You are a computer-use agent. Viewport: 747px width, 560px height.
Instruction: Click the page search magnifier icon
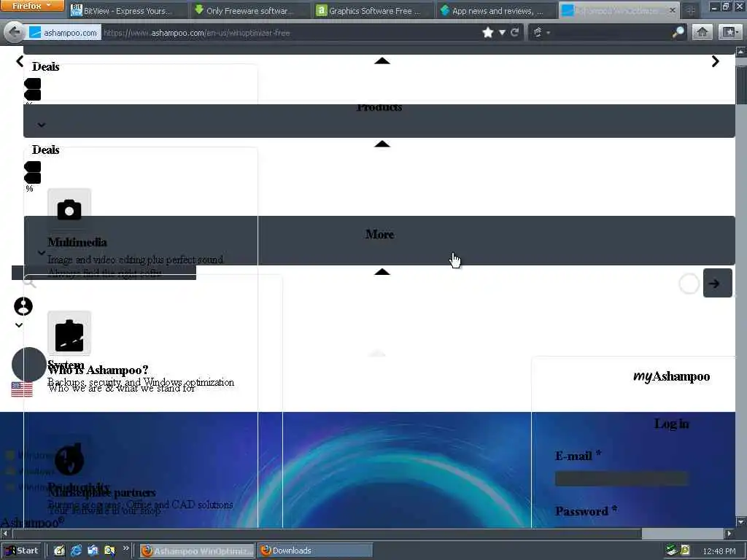(x=29, y=282)
